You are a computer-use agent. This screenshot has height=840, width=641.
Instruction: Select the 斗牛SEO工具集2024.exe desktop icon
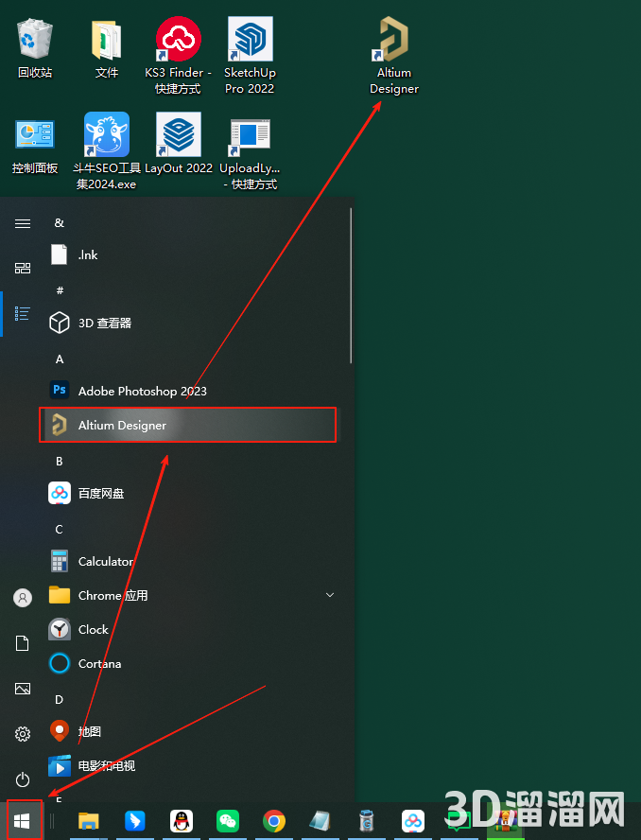pos(106,151)
